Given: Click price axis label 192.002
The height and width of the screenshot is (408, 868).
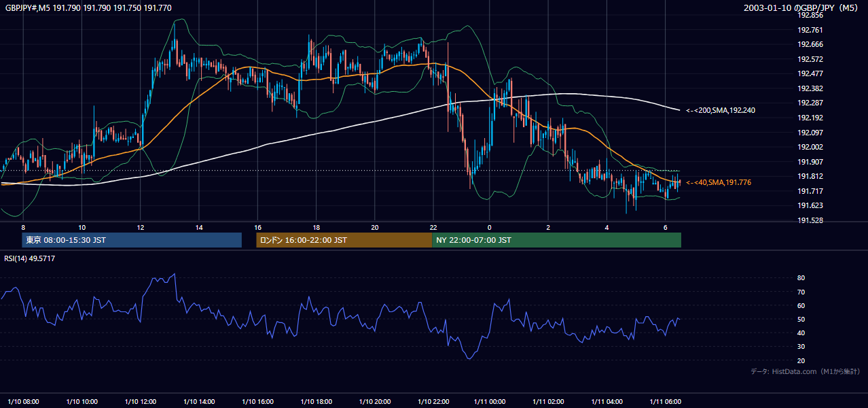Looking at the screenshot, I should click(810, 147).
